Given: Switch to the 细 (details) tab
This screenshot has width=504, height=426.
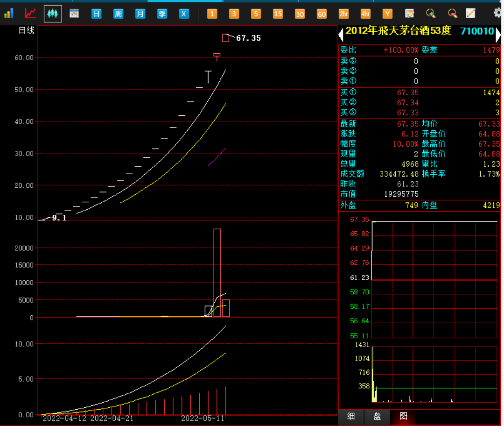Looking at the screenshot, I should pos(351,416).
